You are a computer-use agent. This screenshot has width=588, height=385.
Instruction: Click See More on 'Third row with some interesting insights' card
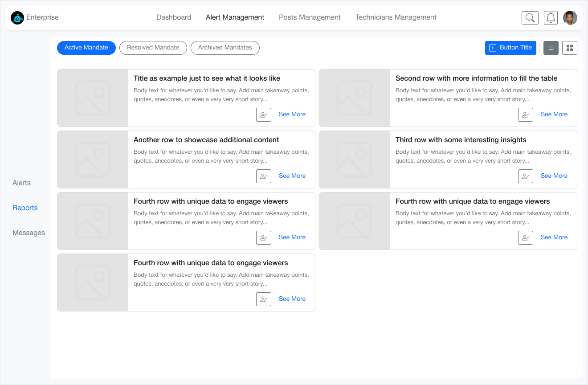554,176
